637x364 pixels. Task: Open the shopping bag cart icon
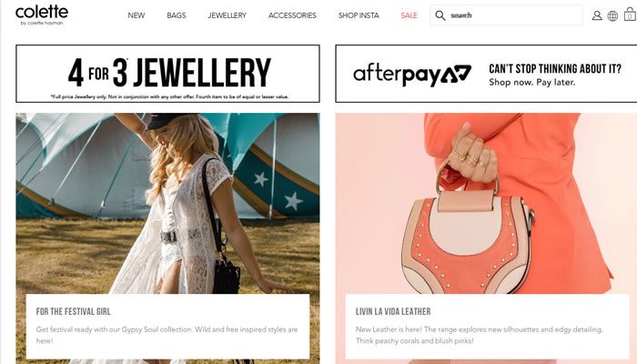630,15
